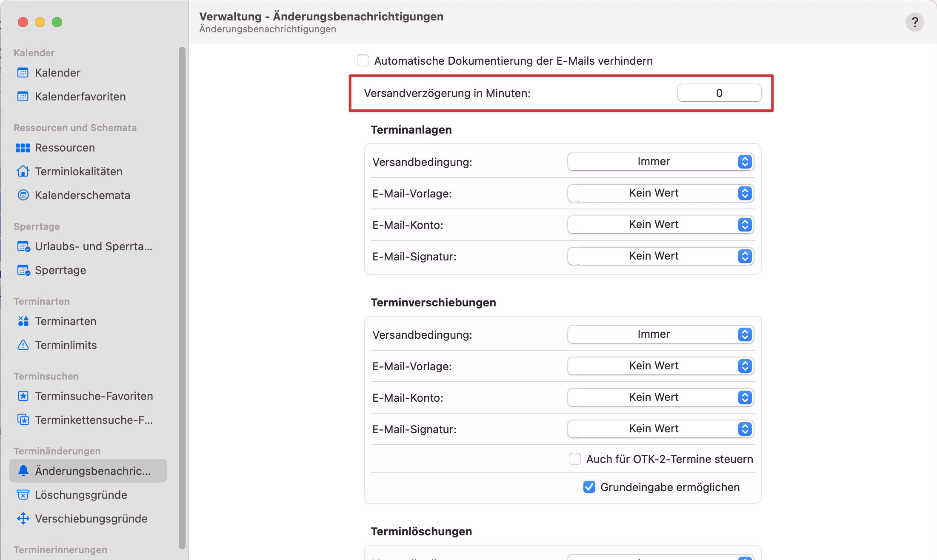937x560 pixels.
Task: Open E-Mail-Signatur dropdown under Terminanlagen
Action: point(660,256)
